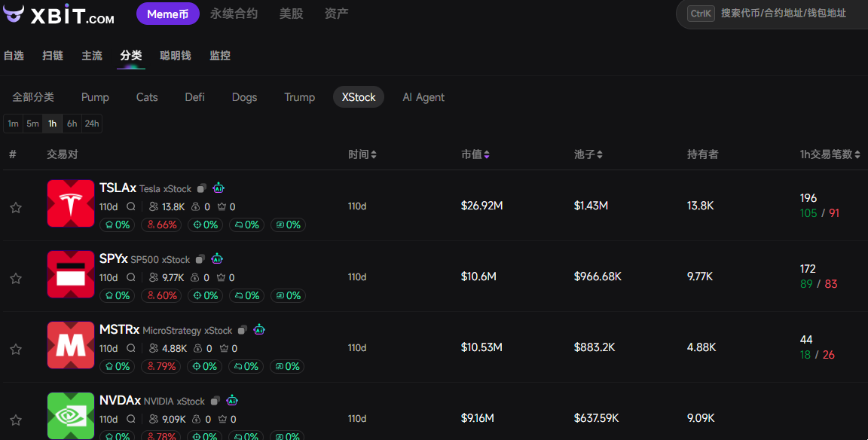Screen dimensions: 868x440
Task: Switch to the 聪明钱 tab
Action: (176, 56)
